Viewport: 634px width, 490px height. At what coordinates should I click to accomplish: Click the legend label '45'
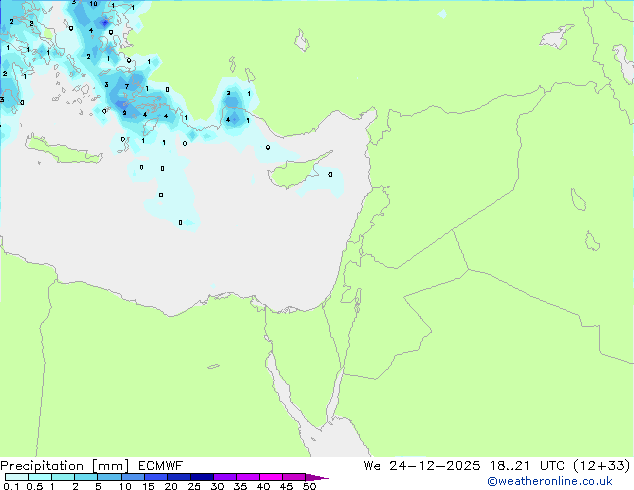point(286,486)
